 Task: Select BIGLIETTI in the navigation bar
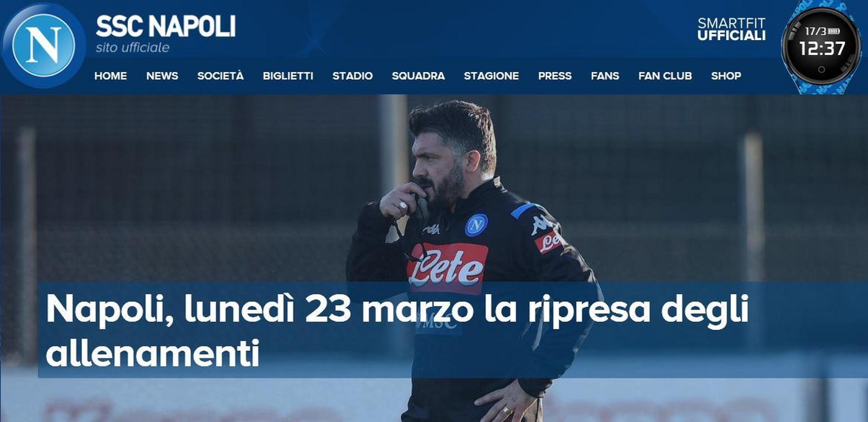(288, 76)
